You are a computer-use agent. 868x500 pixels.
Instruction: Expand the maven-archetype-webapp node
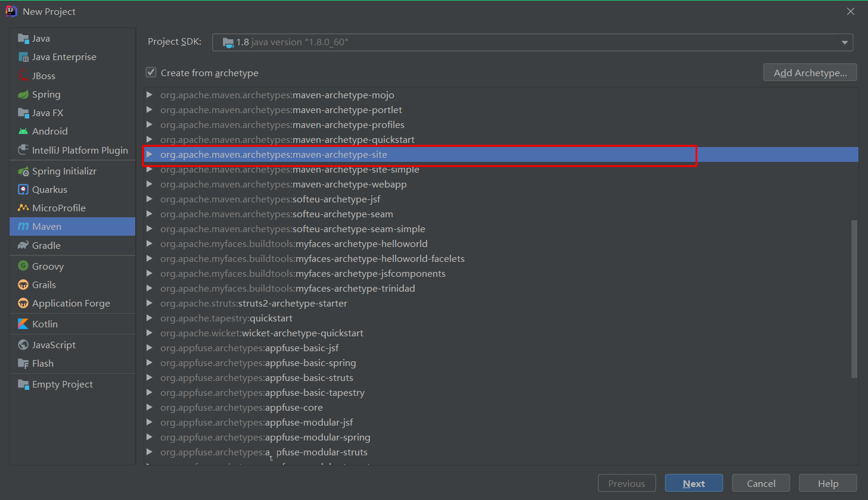(150, 184)
